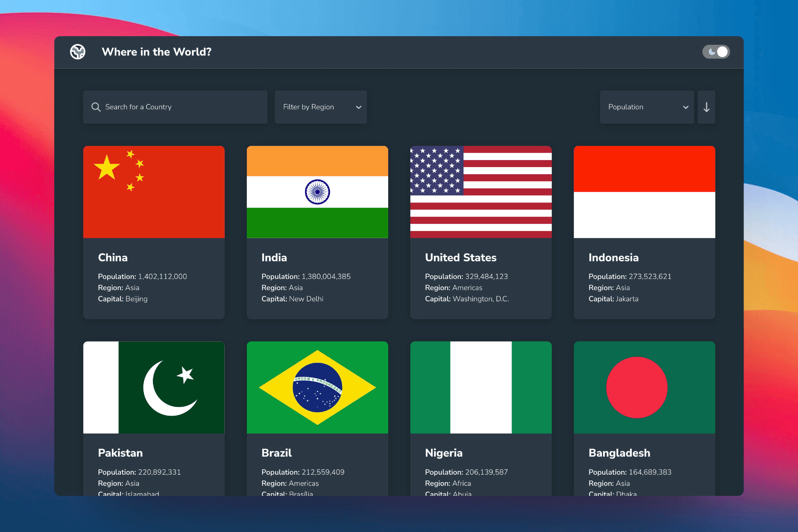Click the search magnifier icon
The height and width of the screenshot is (532, 798).
pyautogui.click(x=97, y=107)
